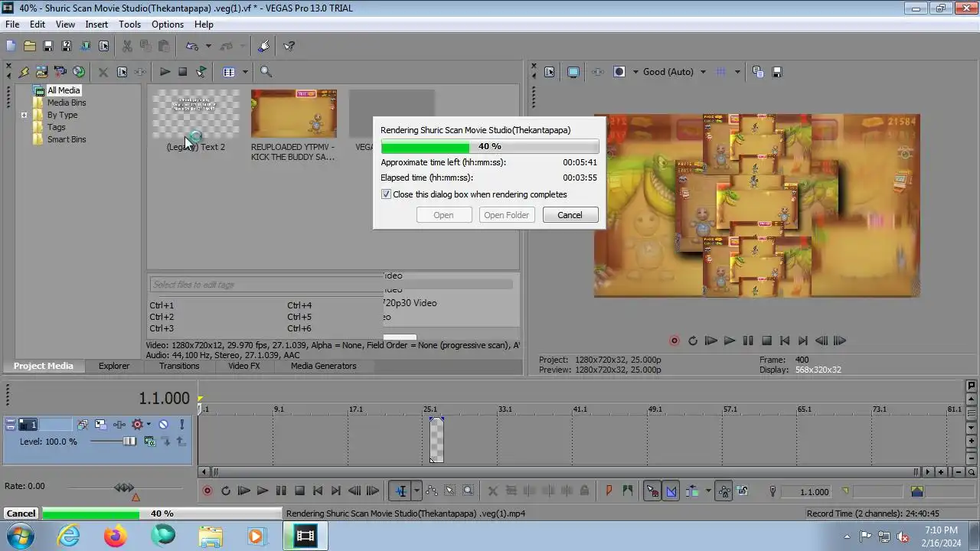Open Media Properties in Project Media toolbar

[122, 72]
